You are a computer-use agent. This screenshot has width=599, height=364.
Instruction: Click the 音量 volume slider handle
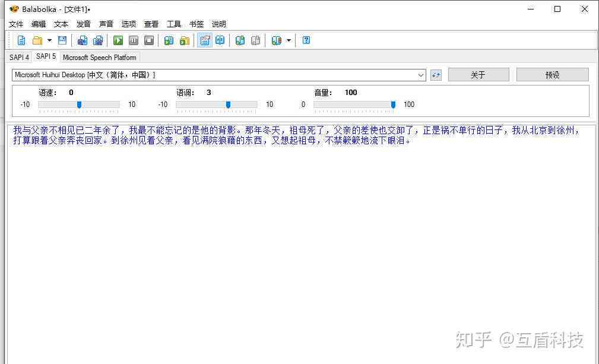pos(393,105)
